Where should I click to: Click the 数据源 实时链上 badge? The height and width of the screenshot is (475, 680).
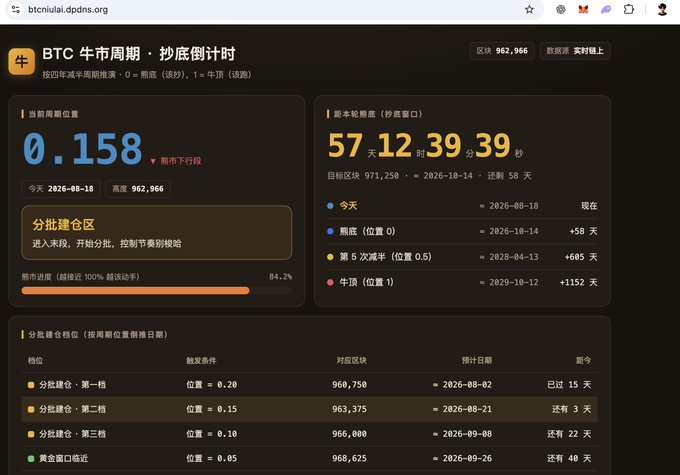click(x=575, y=51)
